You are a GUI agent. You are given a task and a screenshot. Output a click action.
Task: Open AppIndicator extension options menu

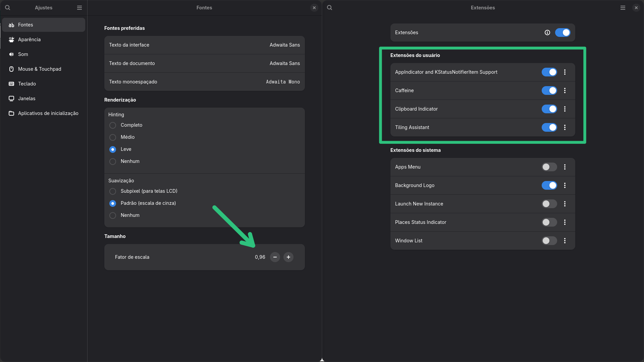pyautogui.click(x=565, y=72)
